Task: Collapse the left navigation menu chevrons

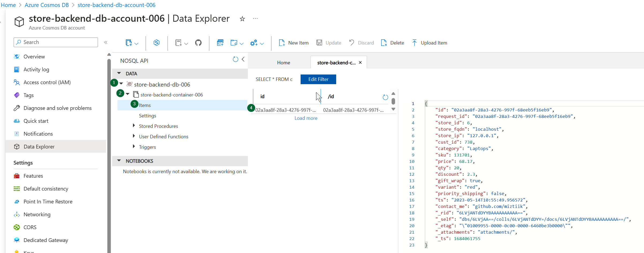Action: 106,42
